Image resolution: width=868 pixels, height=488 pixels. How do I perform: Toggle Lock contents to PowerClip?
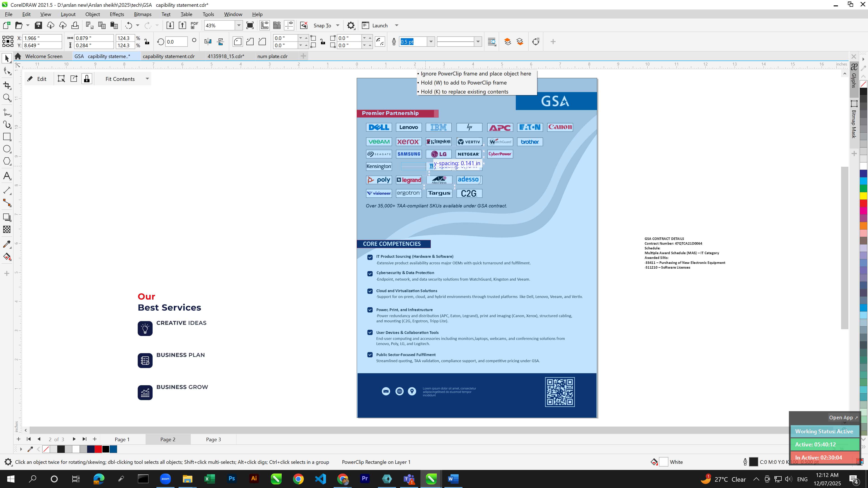[x=87, y=78]
